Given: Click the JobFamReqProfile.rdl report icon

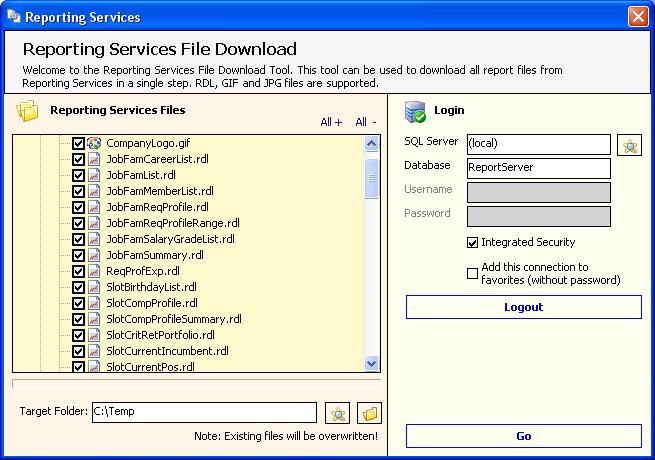Looking at the screenshot, I should tap(94, 207).
